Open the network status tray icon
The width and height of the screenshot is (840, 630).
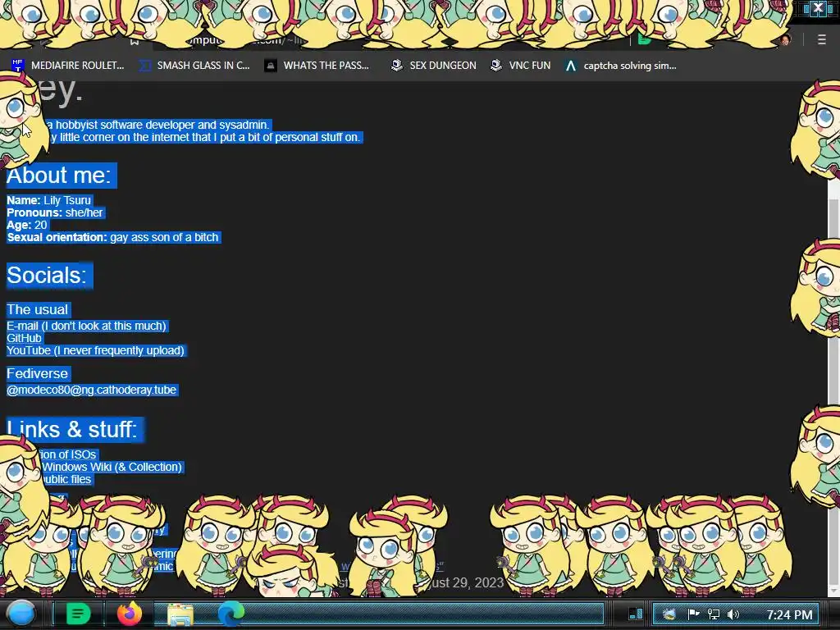coord(714,614)
